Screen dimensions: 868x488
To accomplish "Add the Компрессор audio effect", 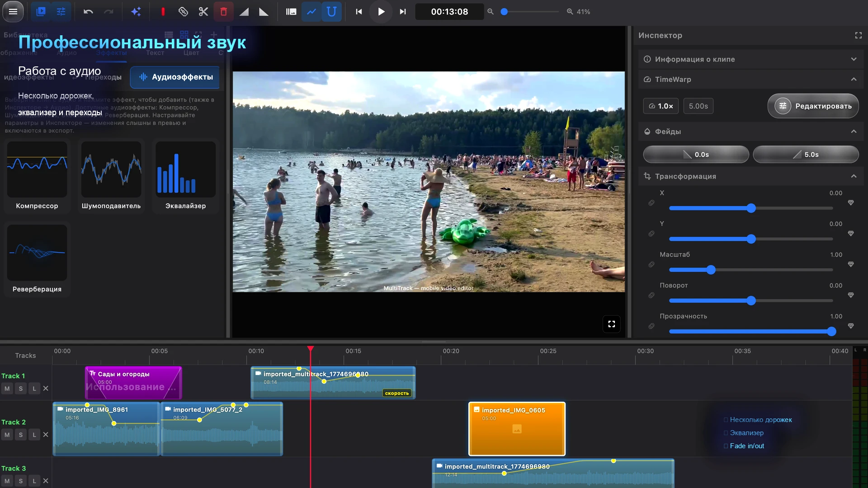I will pyautogui.click(x=37, y=177).
